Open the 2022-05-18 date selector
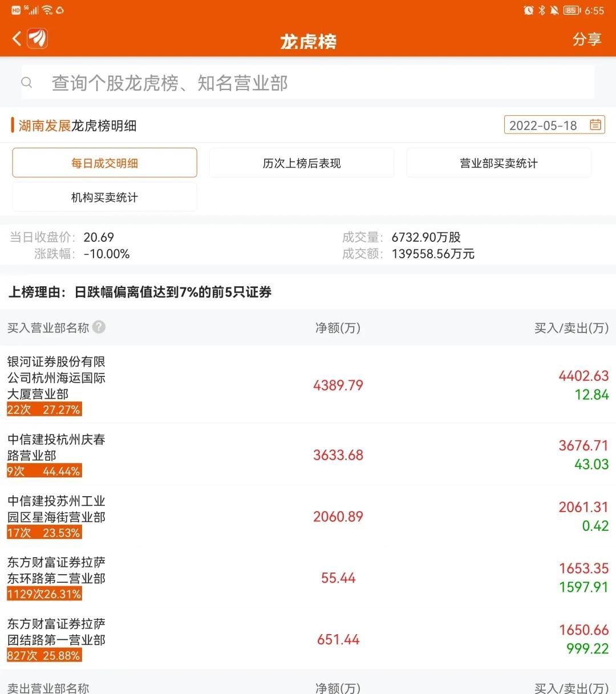The height and width of the screenshot is (694, 616). coord(554,125)
